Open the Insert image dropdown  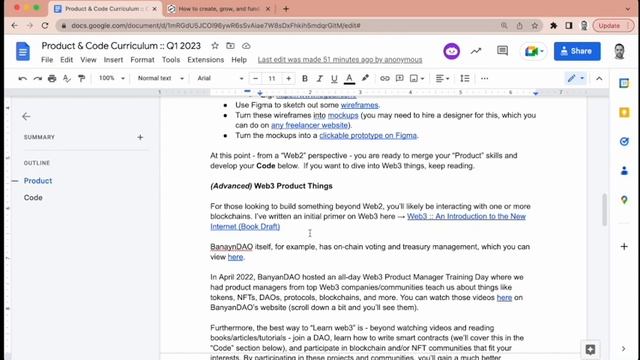[417, 78]
